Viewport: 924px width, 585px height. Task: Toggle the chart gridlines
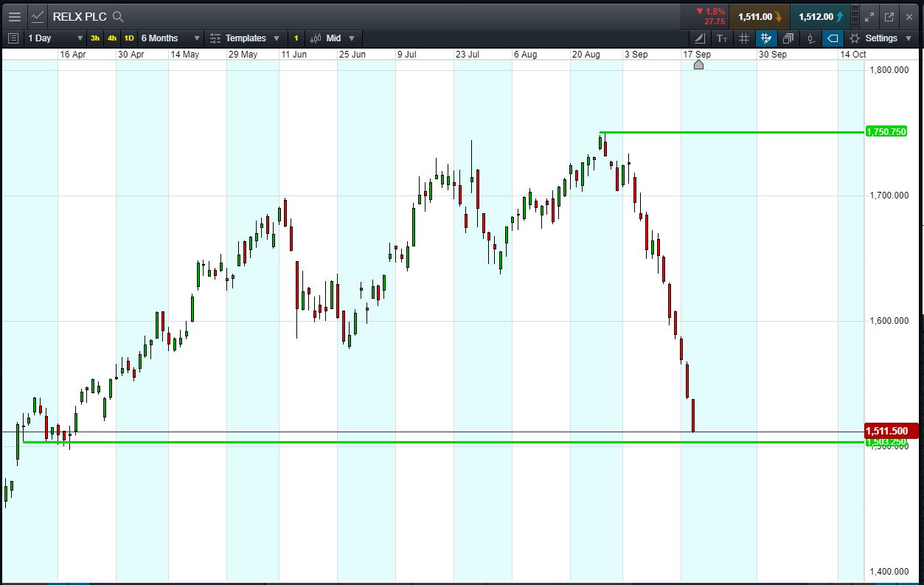point(744,38)
